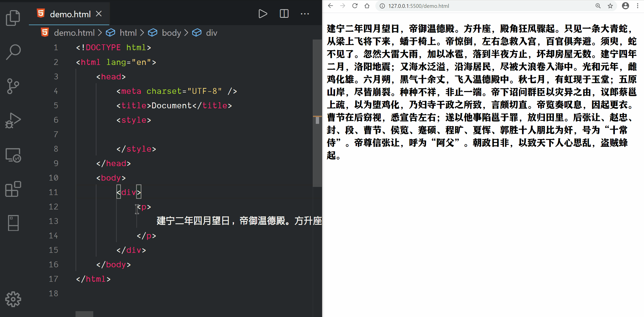The width and height of the screenshot is (644, 317).
Task: Select the demo.html editor tab
Action: pyautogui.click(x=70, y=14)
